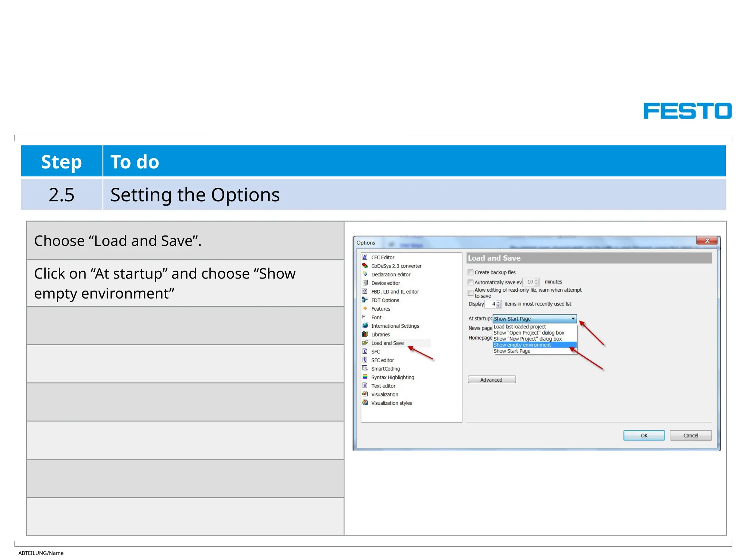Click the International Settings globe icon

pyautogui.click(x=365, y=326)
